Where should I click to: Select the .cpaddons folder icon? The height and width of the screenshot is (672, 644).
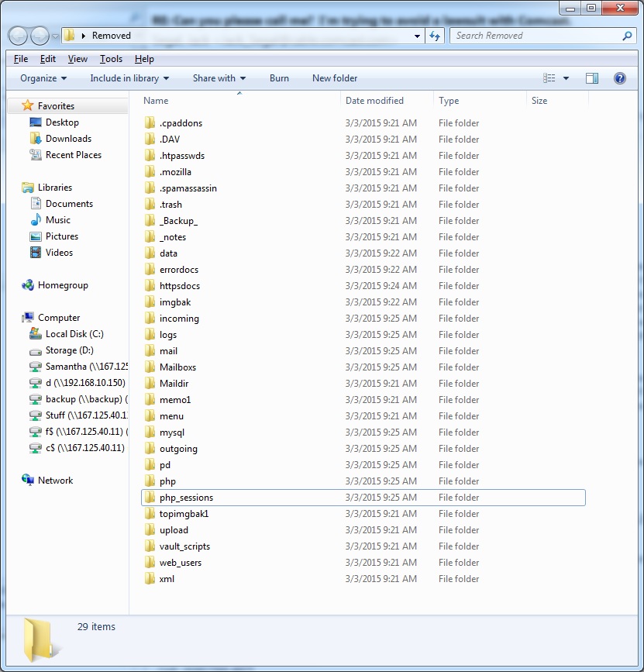click(x=150, y=123)
